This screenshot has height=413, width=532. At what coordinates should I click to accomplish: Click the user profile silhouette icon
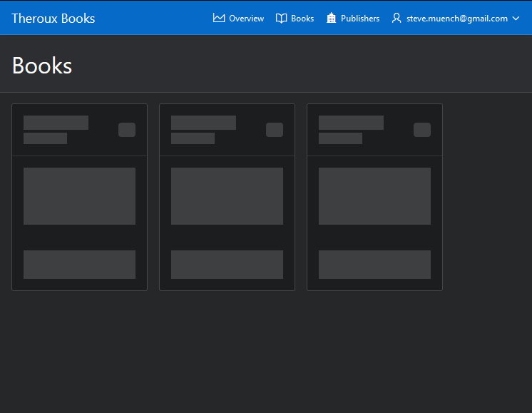(397, 18)
